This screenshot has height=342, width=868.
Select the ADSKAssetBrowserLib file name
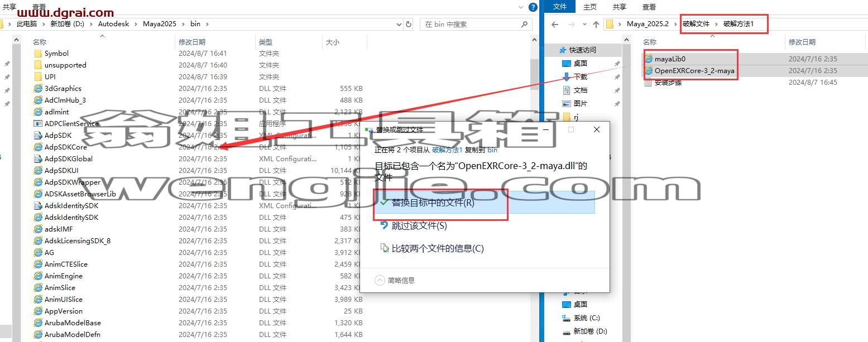tap(80, 194)
